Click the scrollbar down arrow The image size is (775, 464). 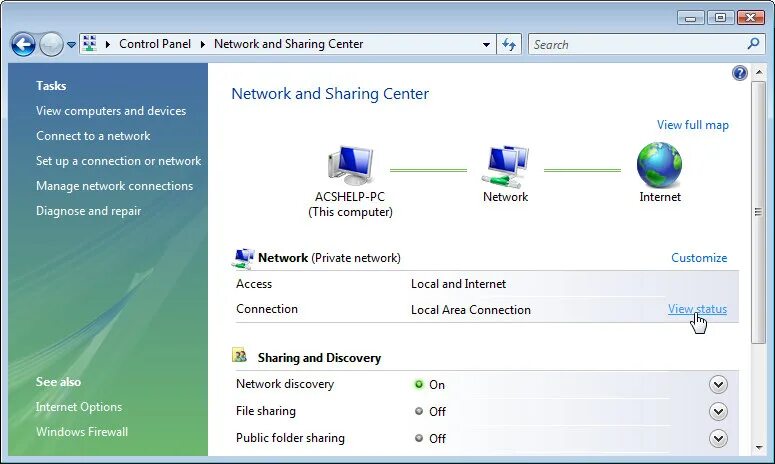point(759,448)
